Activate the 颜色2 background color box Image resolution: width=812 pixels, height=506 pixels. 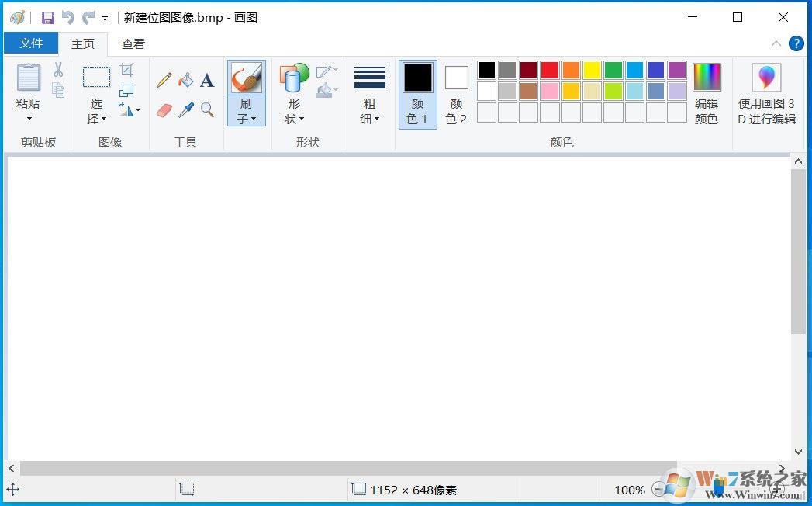456,78
